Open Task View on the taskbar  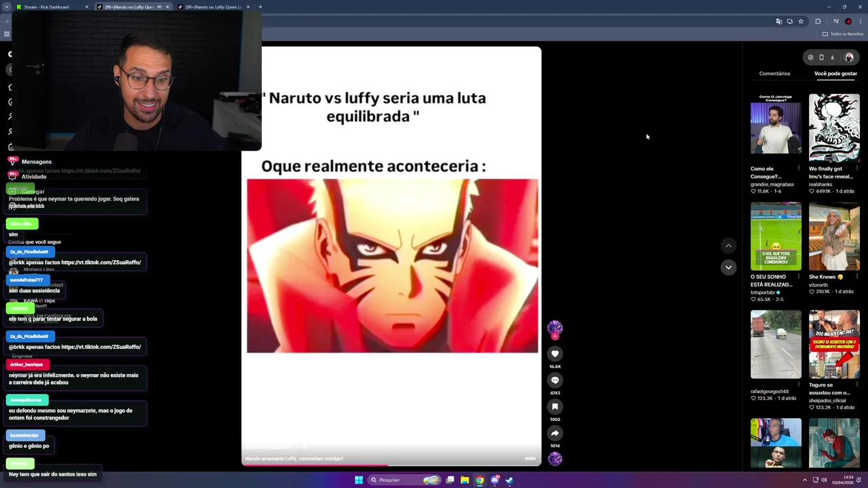450,480
